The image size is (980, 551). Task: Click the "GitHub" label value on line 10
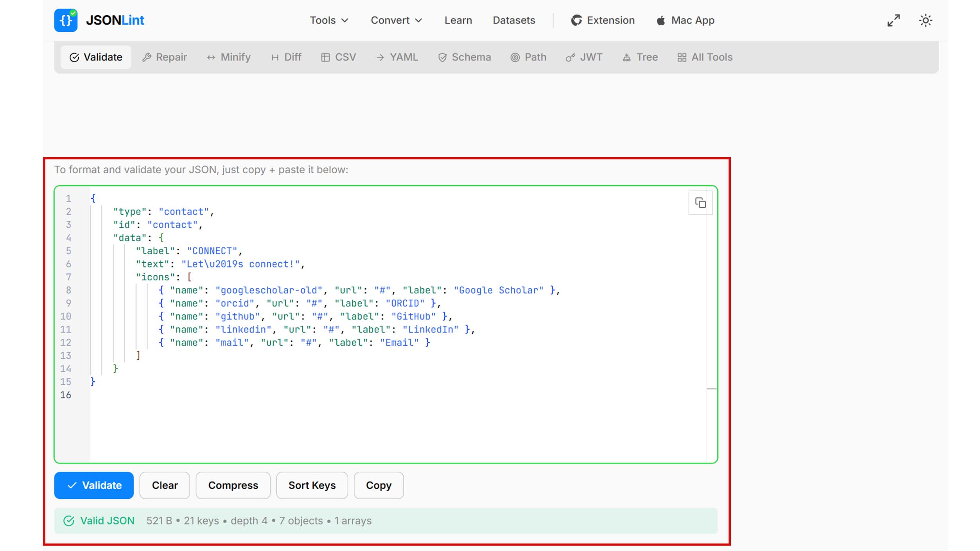414,316
